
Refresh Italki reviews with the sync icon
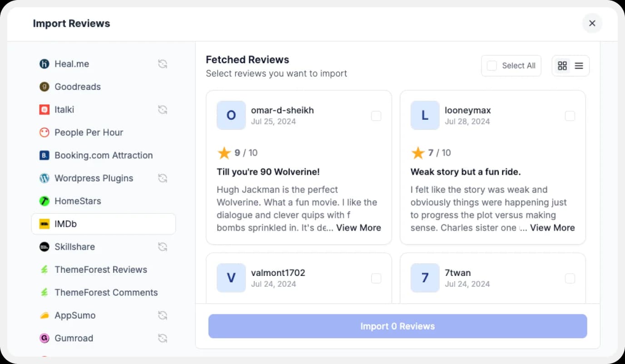(x=163, y=109)
